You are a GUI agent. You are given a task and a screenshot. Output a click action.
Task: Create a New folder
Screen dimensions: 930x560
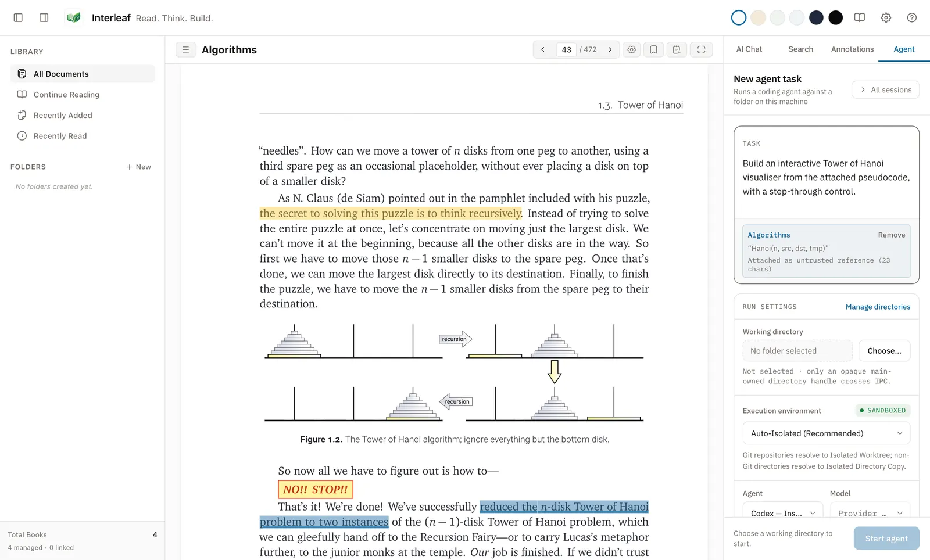[x=139, y=167]
